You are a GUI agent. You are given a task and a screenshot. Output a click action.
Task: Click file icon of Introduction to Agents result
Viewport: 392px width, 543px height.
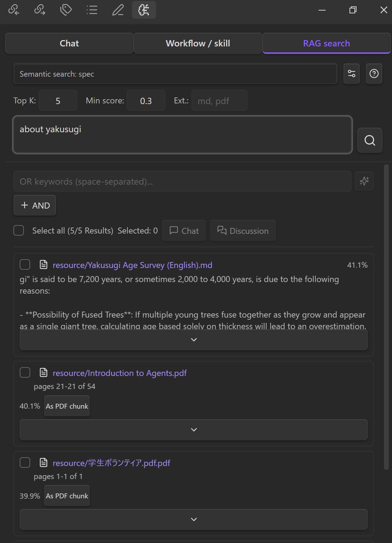pyautogui.click(x=44, y=372)
